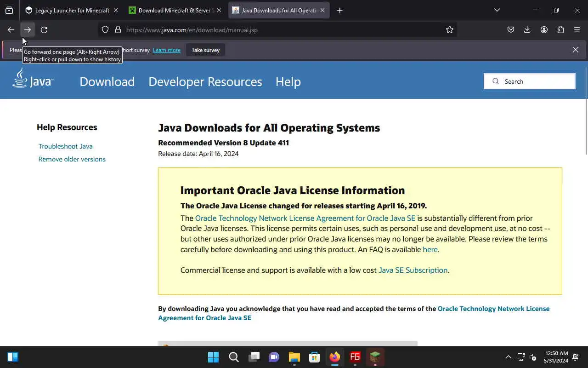Click the browser URL address bar
The width and height of the screenshot is (588, 368).
278,30
